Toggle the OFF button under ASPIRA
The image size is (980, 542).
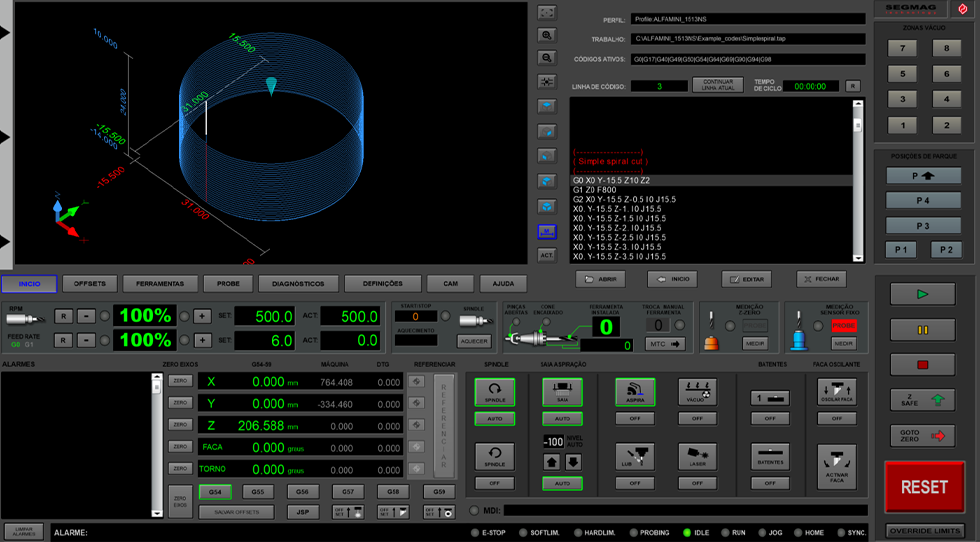(635, 418)
